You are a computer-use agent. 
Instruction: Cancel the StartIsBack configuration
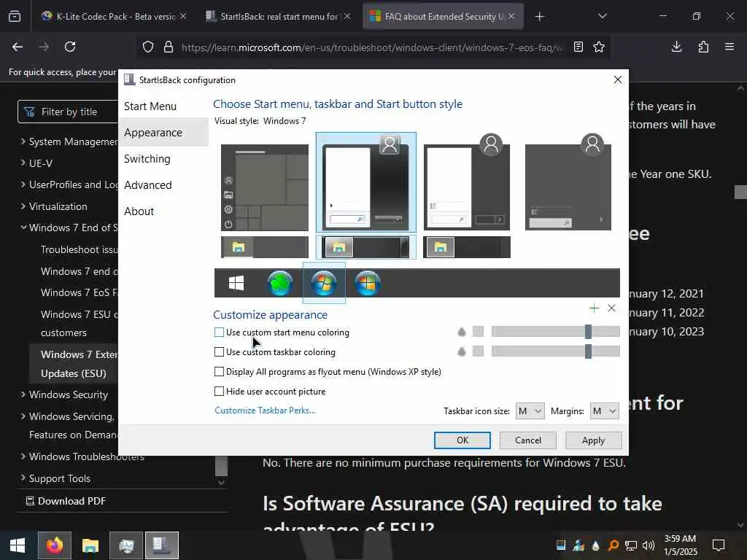(528, 440)
